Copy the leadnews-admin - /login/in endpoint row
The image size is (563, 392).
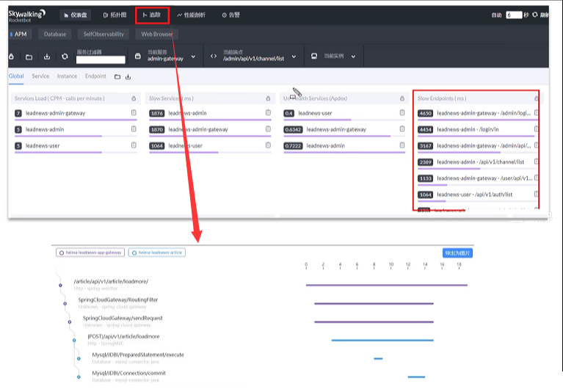point(536,129)
